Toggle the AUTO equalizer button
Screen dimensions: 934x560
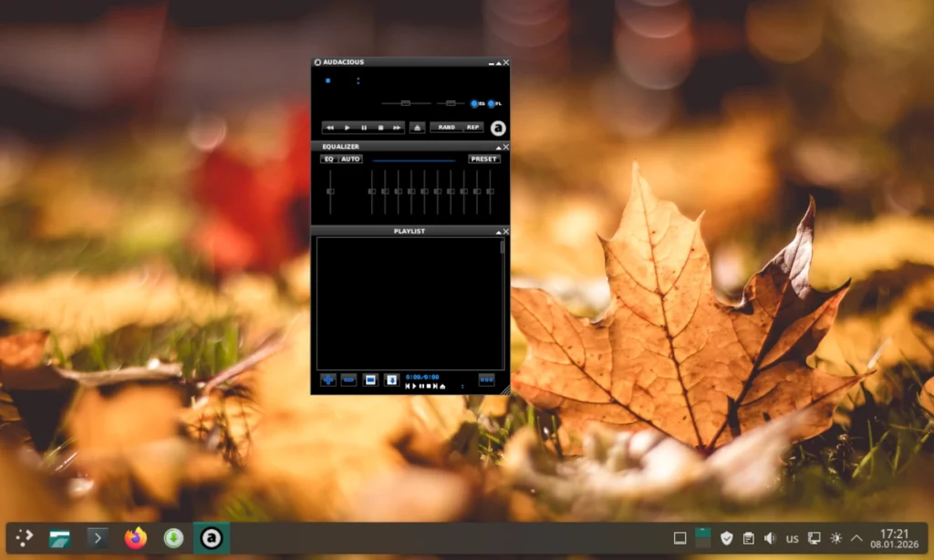(x=350, y=159)
